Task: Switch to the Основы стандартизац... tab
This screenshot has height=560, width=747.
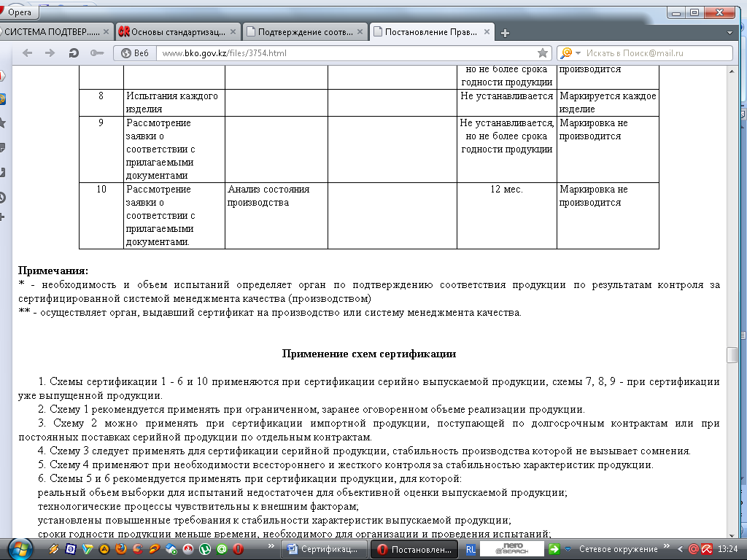Action: point(177,32)
